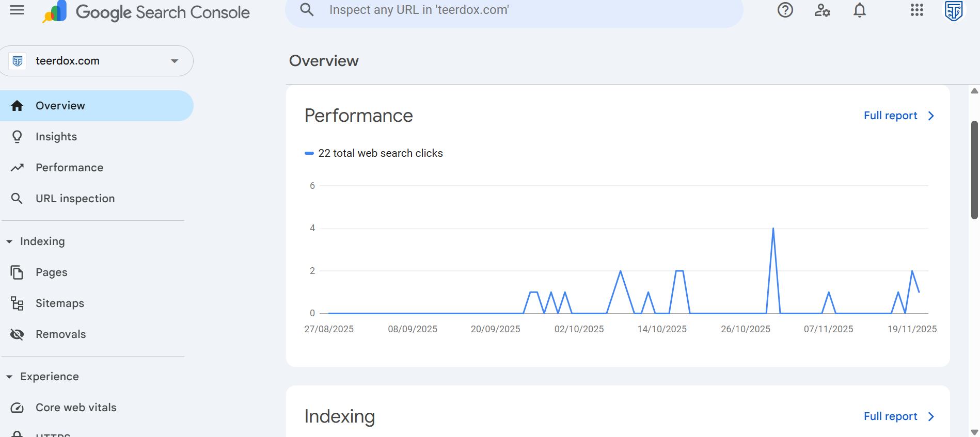The image size is (980, 437).
Task: Click the Help question mark icon
Action: point(785,10)
